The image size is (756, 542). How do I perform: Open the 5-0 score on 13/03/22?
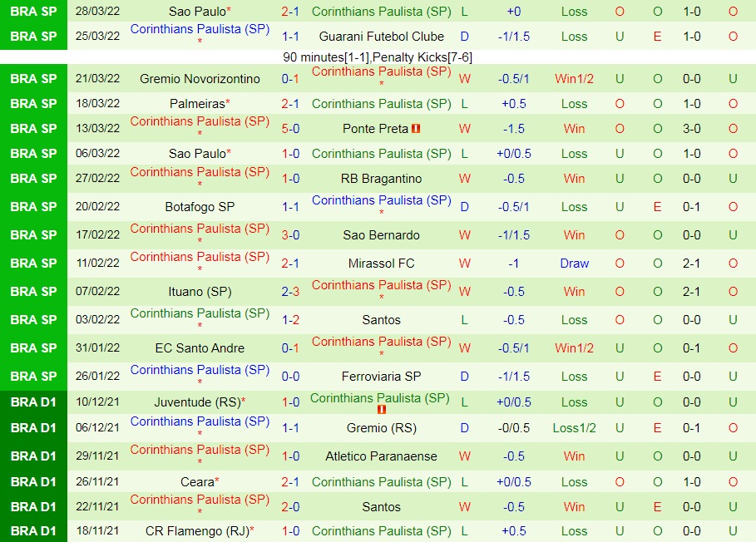point(290,129)
